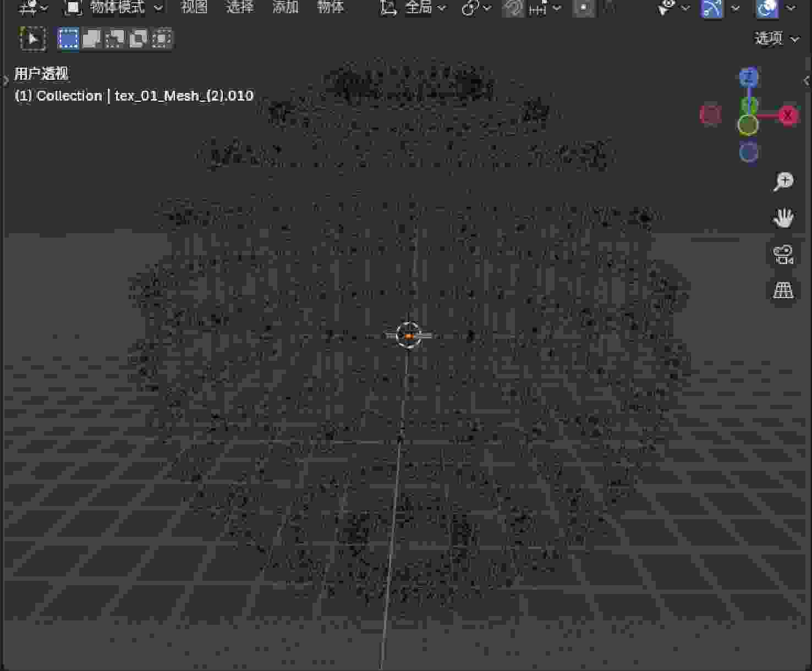Click the 3D cursor at the object origin
This screenshot has height=671, width=812.
pos(409,335)
